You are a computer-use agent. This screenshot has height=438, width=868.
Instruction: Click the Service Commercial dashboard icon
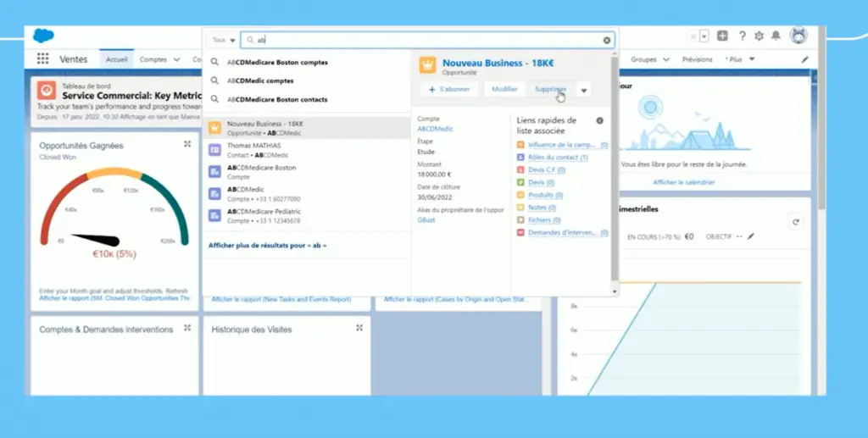pyautogui.click(x=47, y=90)
